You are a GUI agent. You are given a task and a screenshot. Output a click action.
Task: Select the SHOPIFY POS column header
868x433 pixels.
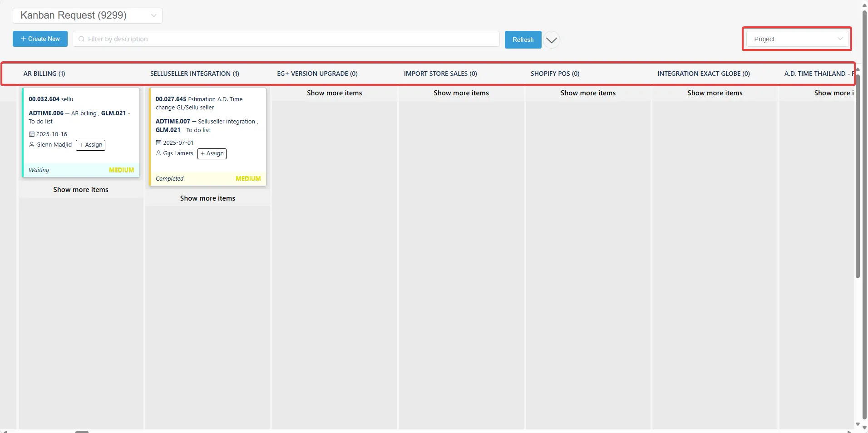click(x=555, y=74)
